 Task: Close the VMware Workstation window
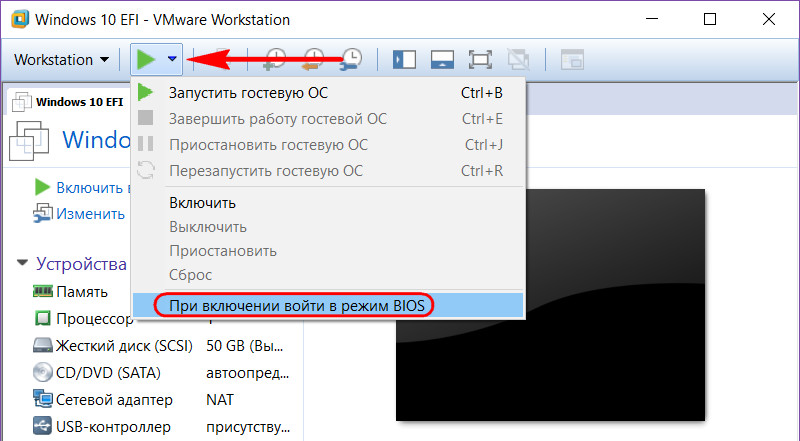coord(769,19)
